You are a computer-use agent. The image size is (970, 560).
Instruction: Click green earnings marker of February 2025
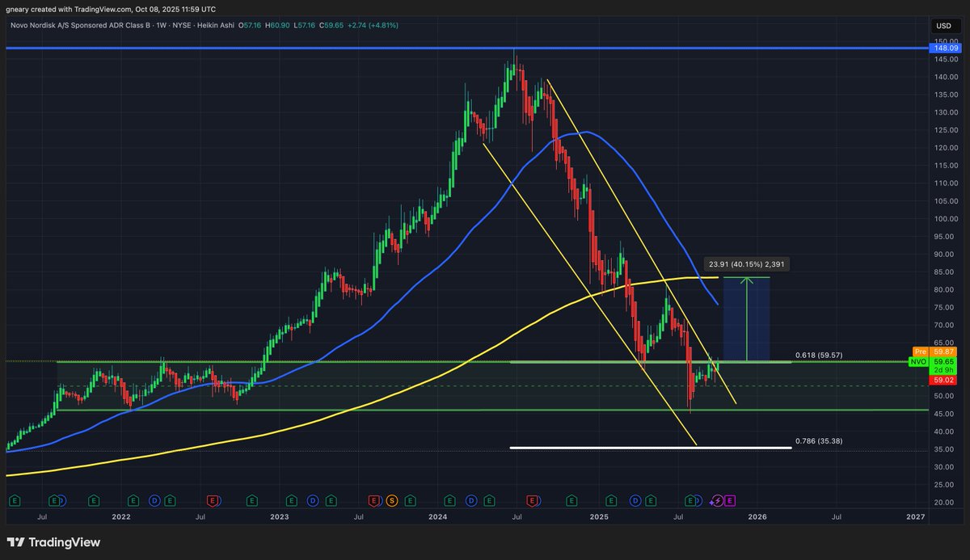(611, 501)
